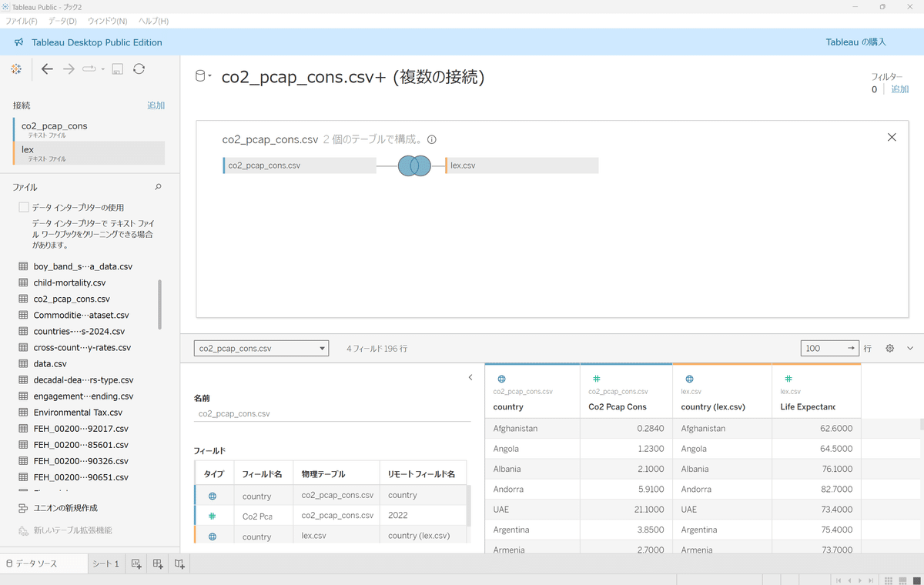Click Environmental Tax.csv file
Screen dimensions: 924x585
pos(78,412)
